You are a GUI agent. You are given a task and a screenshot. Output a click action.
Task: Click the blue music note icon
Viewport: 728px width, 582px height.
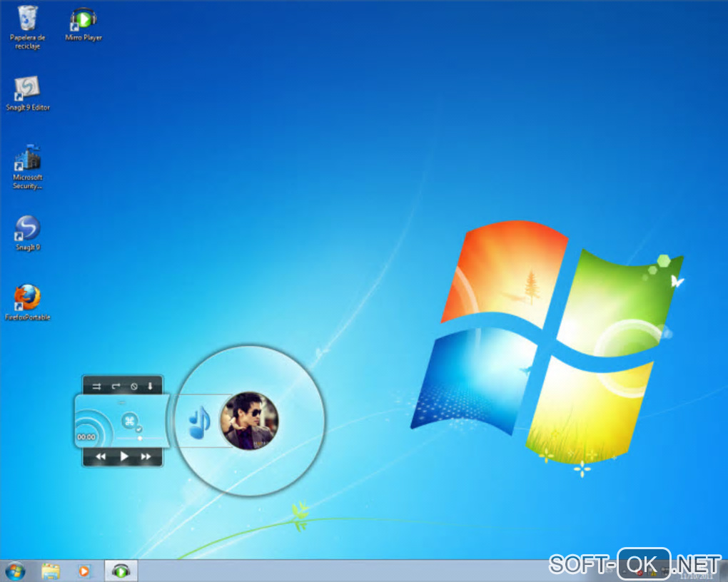point(200,422)
